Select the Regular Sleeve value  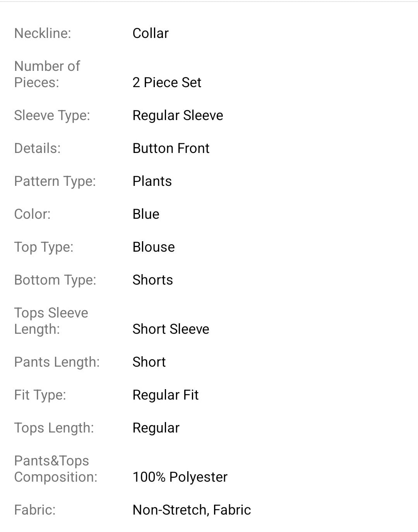click(178, 115)
